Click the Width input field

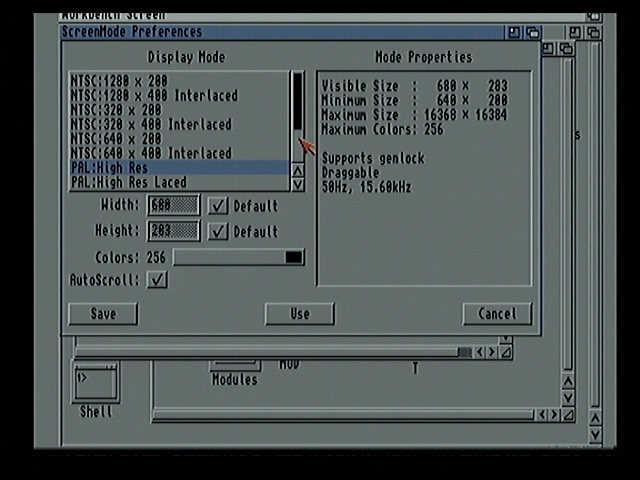click(174, 205)
